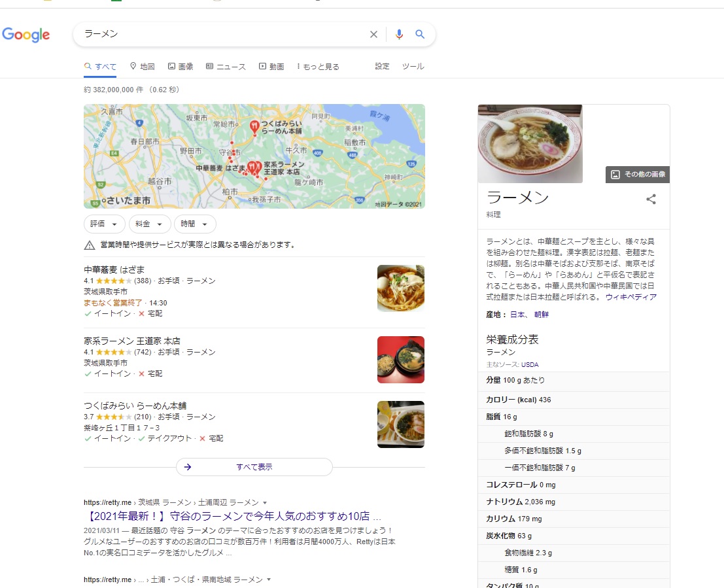
Task: Expand the 時間 filter dropdown
Action: point(195,224)
